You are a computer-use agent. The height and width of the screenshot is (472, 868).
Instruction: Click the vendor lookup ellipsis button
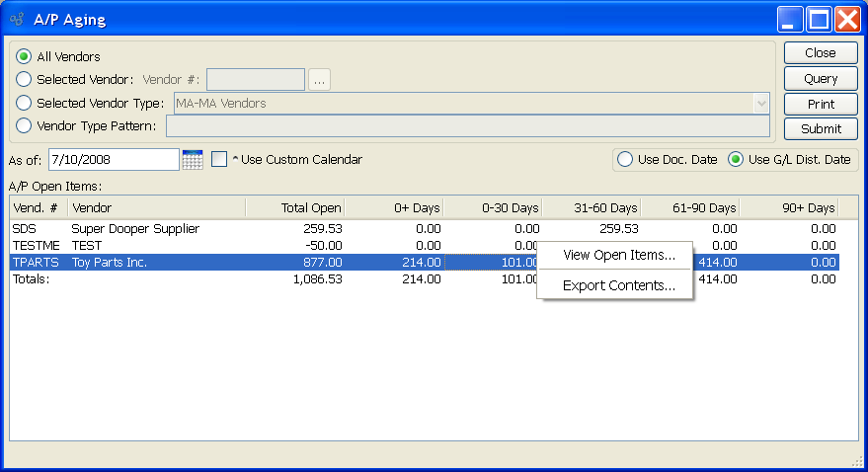(319, 80)
